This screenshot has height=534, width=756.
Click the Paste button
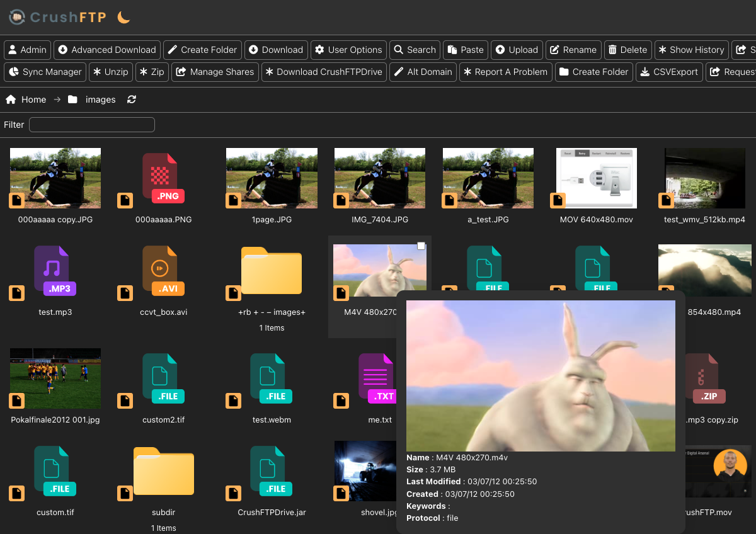(466, 50)
